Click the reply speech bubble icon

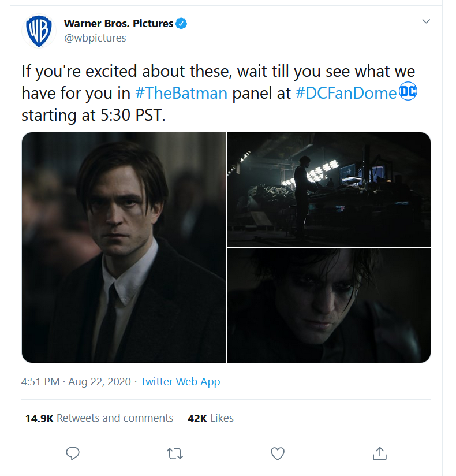(73, 453)
